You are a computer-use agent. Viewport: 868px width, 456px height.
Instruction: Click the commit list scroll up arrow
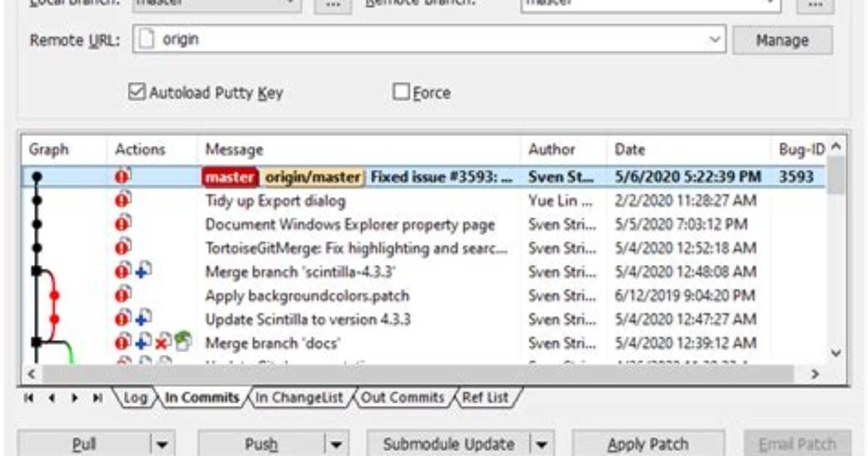point(836,147)
